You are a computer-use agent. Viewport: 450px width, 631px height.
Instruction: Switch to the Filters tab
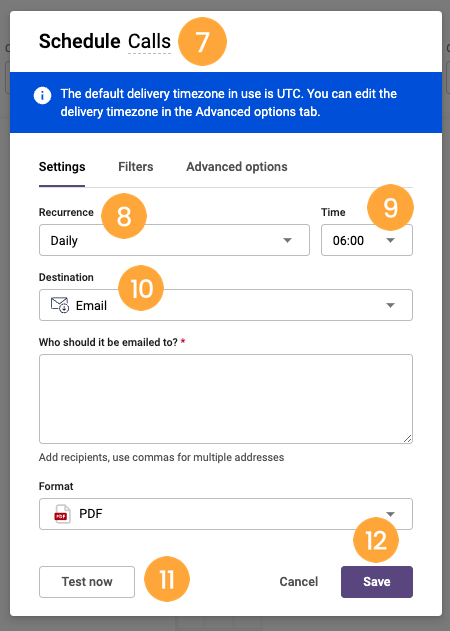click(x=136, y=167)
